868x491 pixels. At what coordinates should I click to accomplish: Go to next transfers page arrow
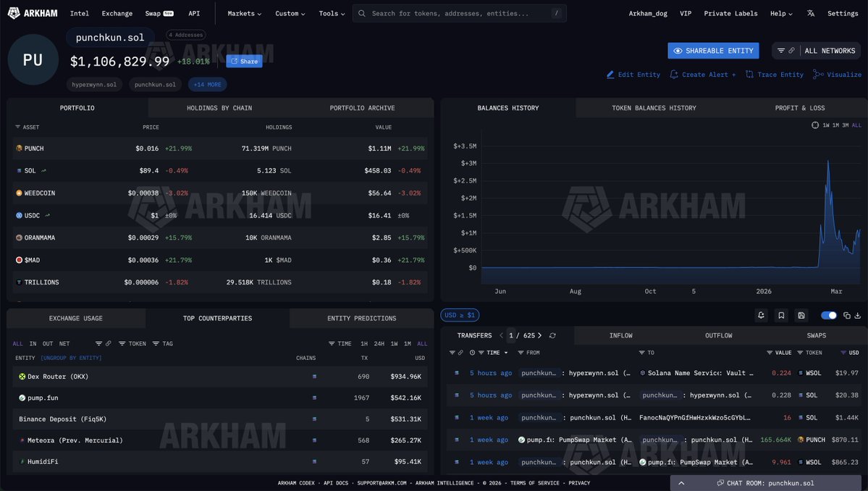pos(540,336)
